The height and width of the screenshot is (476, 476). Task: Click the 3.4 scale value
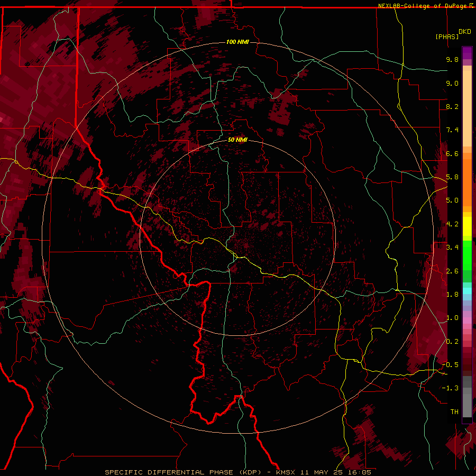[452, 248]
